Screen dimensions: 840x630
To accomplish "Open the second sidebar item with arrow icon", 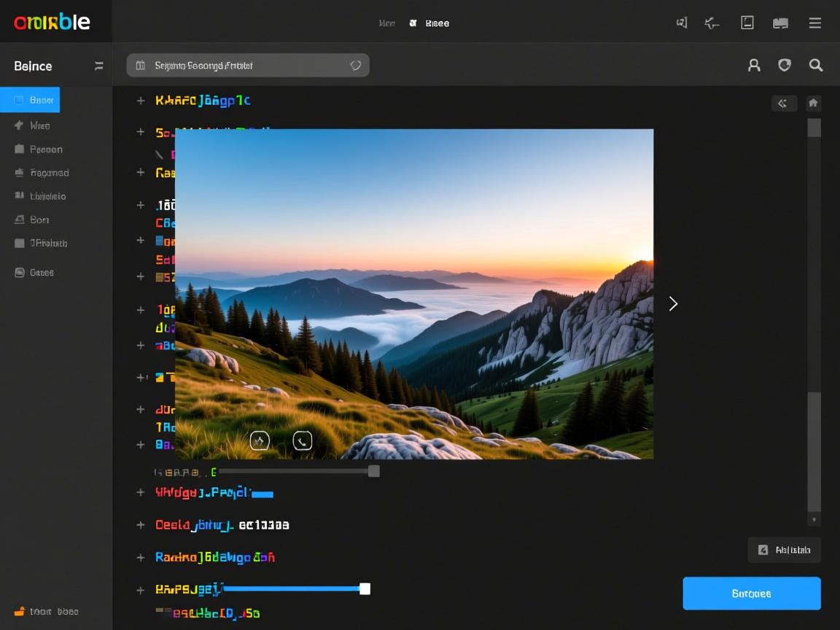I will click(33, 125).
